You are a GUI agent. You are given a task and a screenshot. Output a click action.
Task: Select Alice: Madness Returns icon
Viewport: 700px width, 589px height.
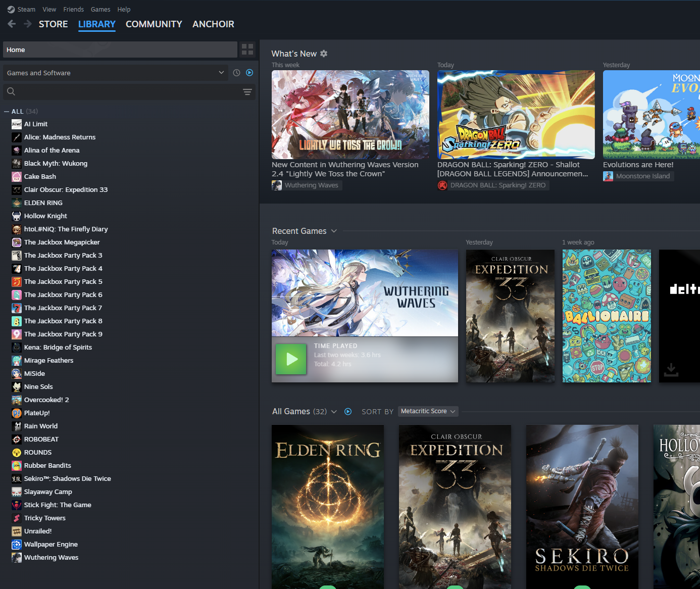coord(17,137)
